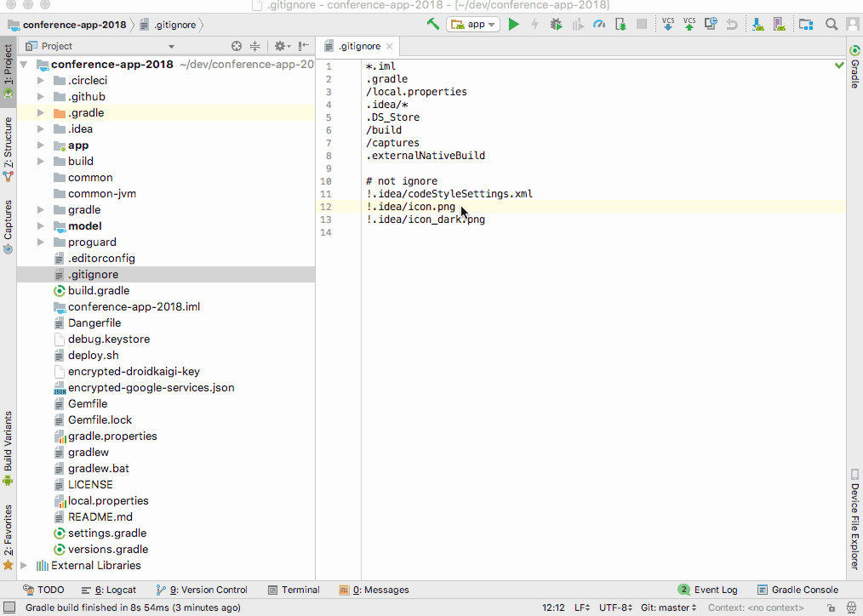Run the app configuration
863x616 pixels.
click(x=514, y=25)
